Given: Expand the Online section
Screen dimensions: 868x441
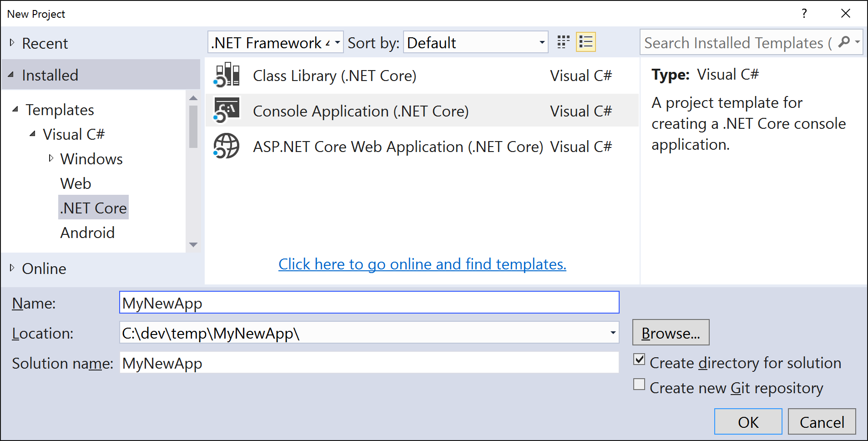Looking at the screenshot, I should click(x=12, y=268).
